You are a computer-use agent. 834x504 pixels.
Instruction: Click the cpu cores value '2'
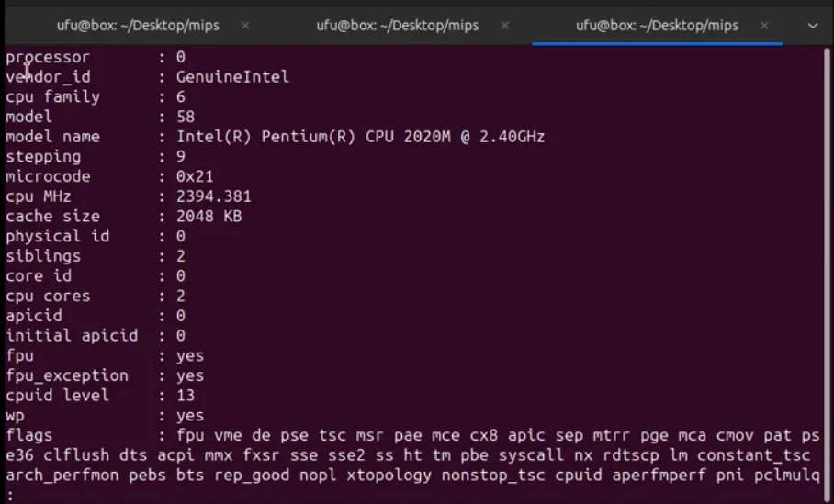tap(181, 297)
